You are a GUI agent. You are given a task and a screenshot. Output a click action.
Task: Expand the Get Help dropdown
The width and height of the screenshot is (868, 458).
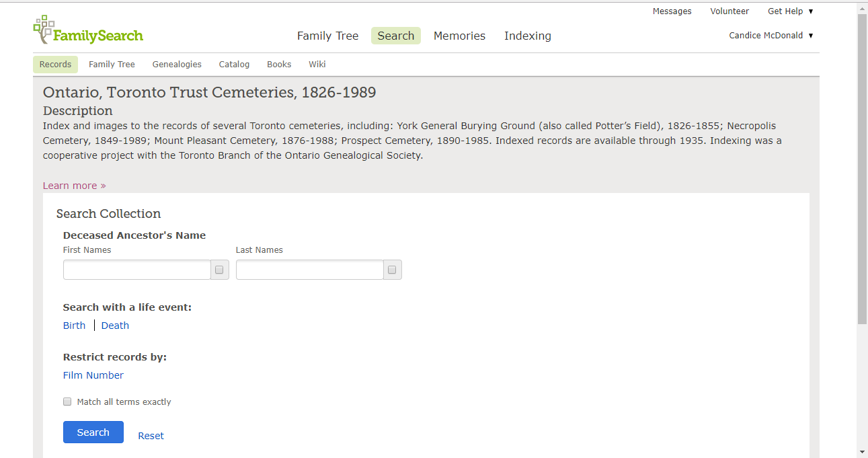tap(790, 11)
